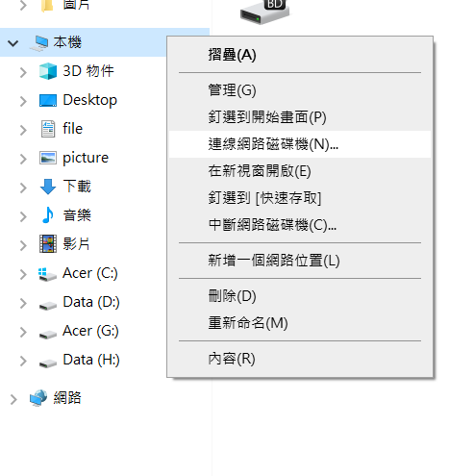Expand the 網路 tree node

coord(13,399)
